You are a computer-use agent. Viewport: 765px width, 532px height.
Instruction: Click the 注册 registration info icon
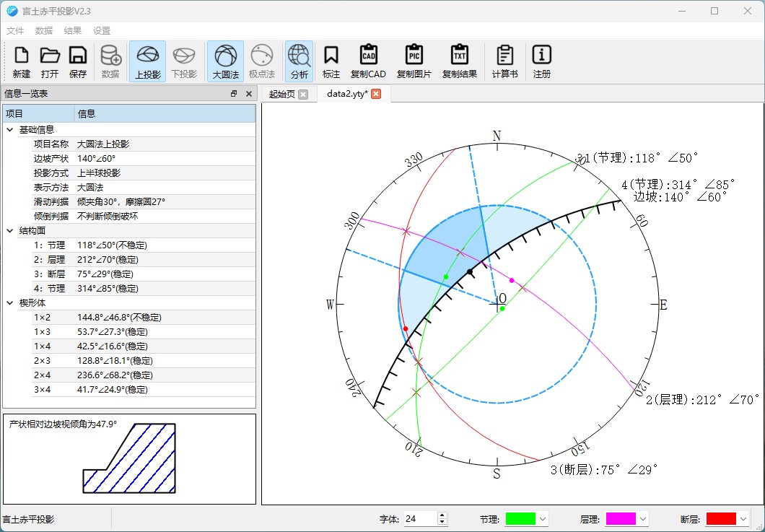tap(542, 61)
